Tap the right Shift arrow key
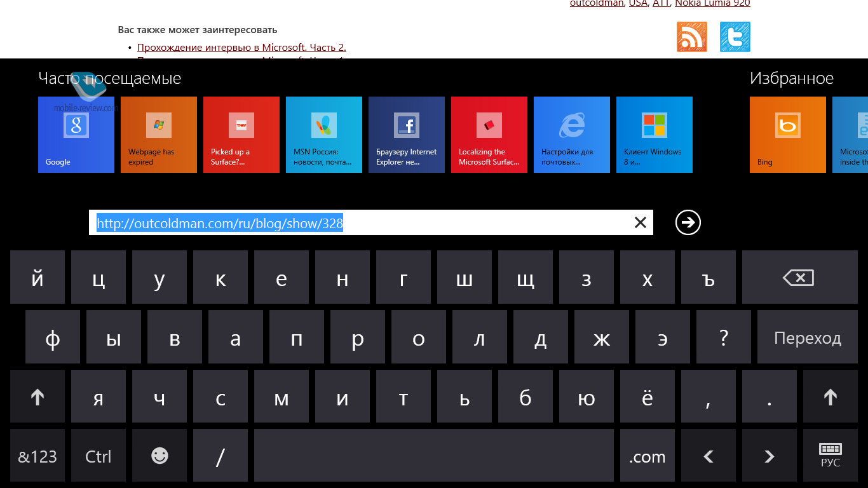The image size is (868, 488). click(831, 396)
